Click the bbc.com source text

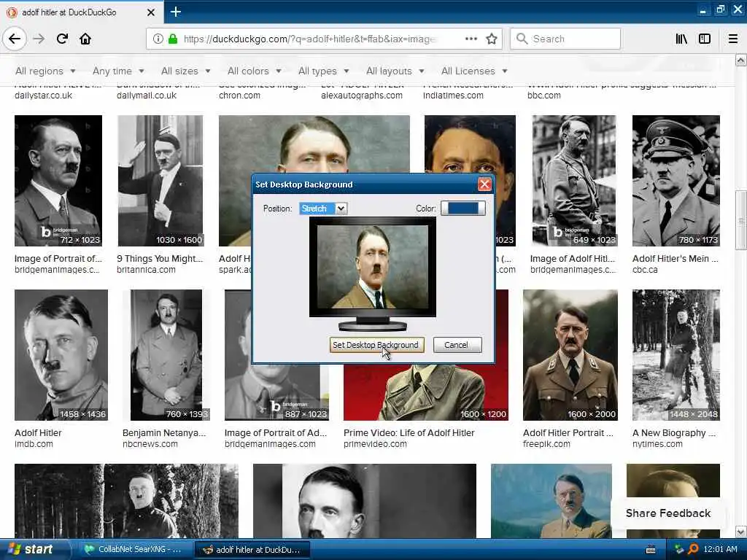(x=544, y=96)
